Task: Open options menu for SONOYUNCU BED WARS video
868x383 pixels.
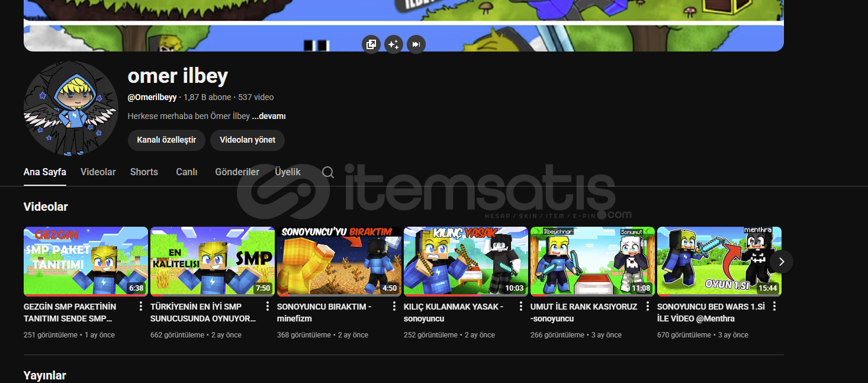Action: [774, 307]
